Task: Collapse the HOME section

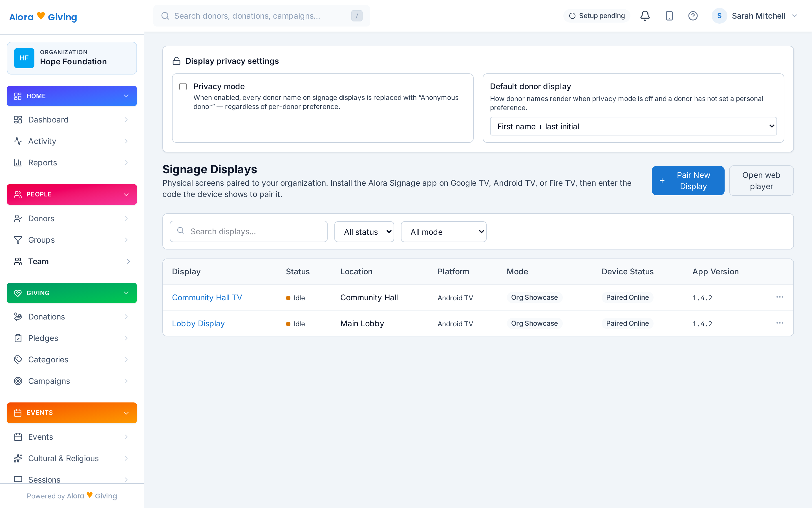Action: tap(72, 96)
